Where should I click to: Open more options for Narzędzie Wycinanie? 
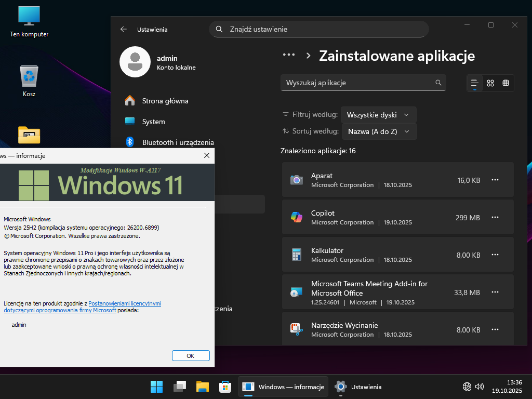[x=495, y=330]
